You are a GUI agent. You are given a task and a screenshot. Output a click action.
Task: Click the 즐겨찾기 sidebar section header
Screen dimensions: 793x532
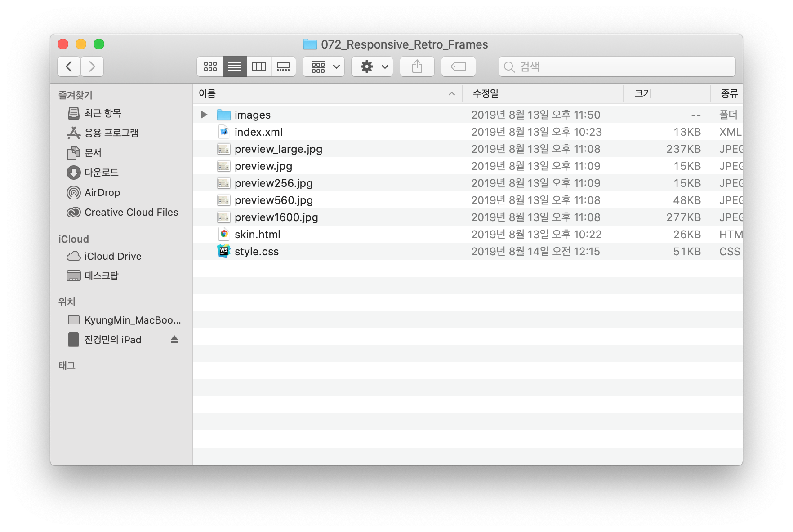(x=76, y=95)
